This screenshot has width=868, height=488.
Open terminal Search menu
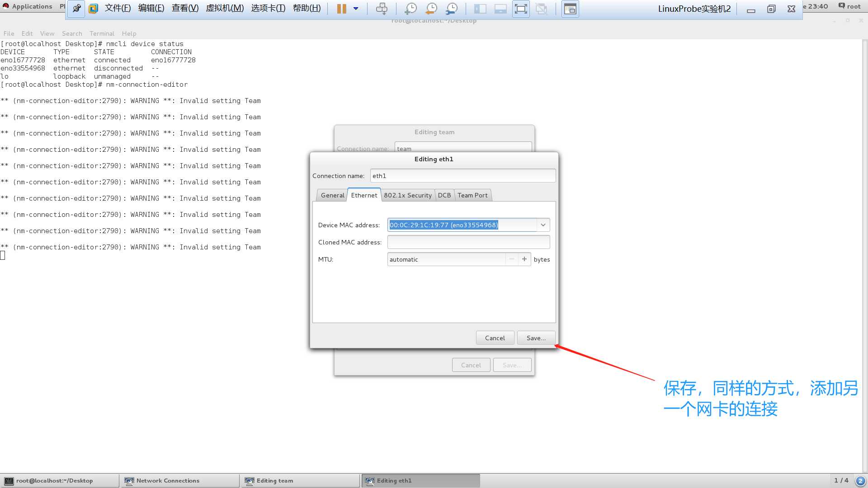coord(72,33)
